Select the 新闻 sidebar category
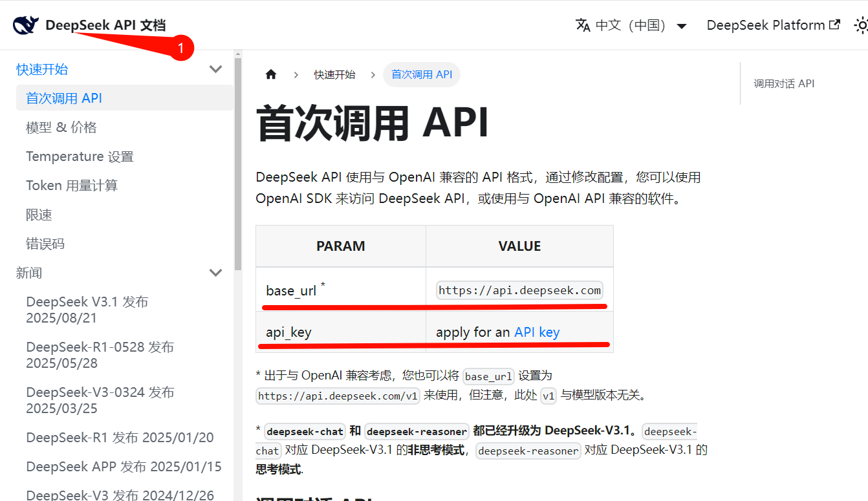Screen dimensions: 868x501 [29, 273]
